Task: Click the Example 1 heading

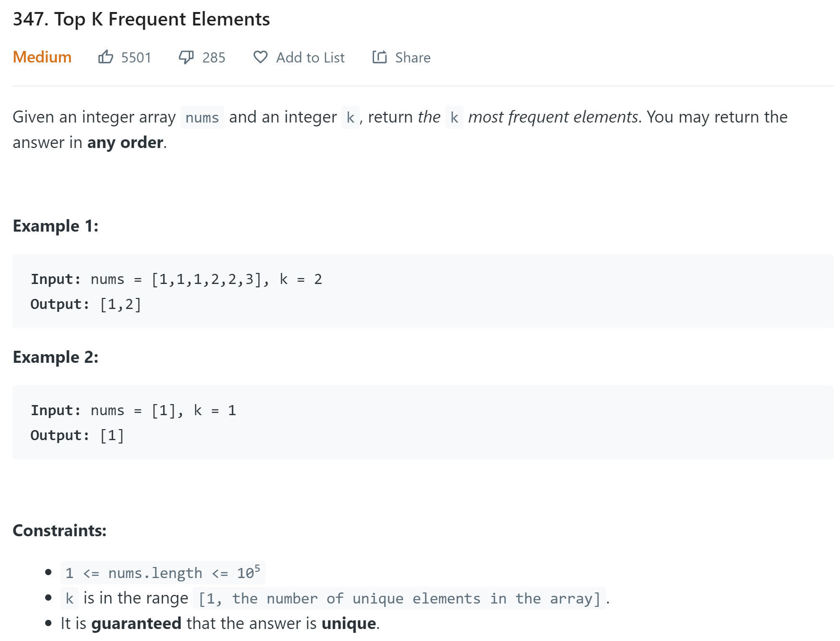Action: coord(56,226)
